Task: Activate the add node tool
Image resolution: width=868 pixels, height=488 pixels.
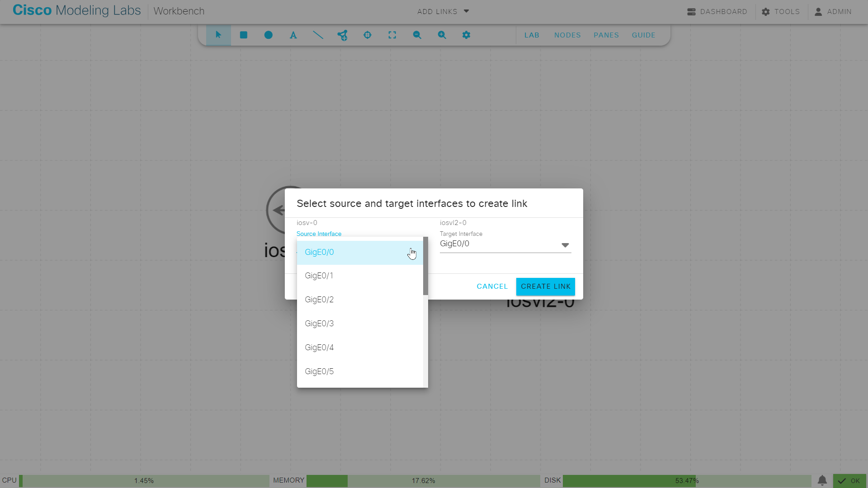Action: coord(343,35)
